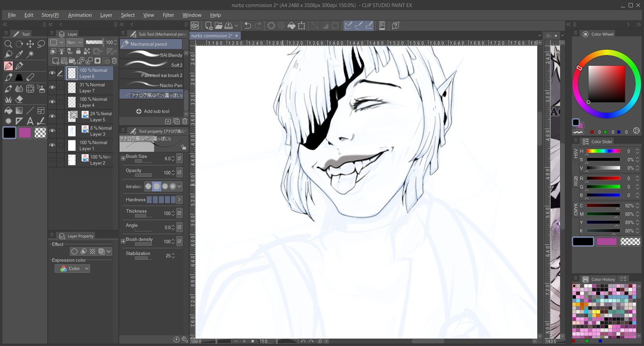The height and width of the screenshot is (346, 644).
Task: Open the Animation menu
Action: [x=80, y=15]
